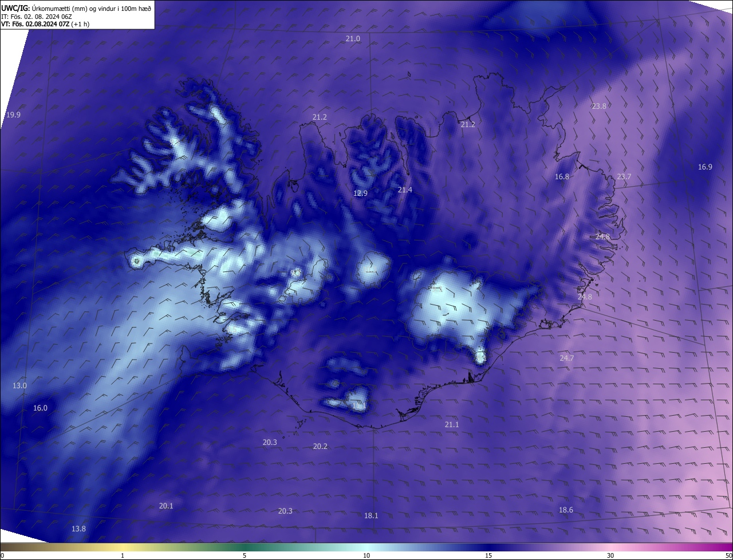This screenshot has width=733, height=560.
Task: Click the 12.9 value label
Action: (360, 193)
